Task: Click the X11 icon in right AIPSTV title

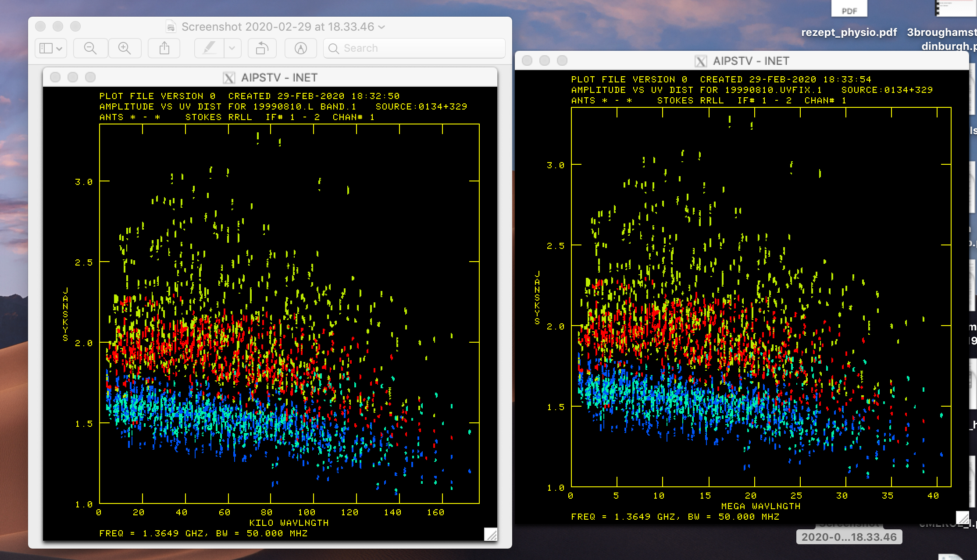Action: [x=701, y=61]
